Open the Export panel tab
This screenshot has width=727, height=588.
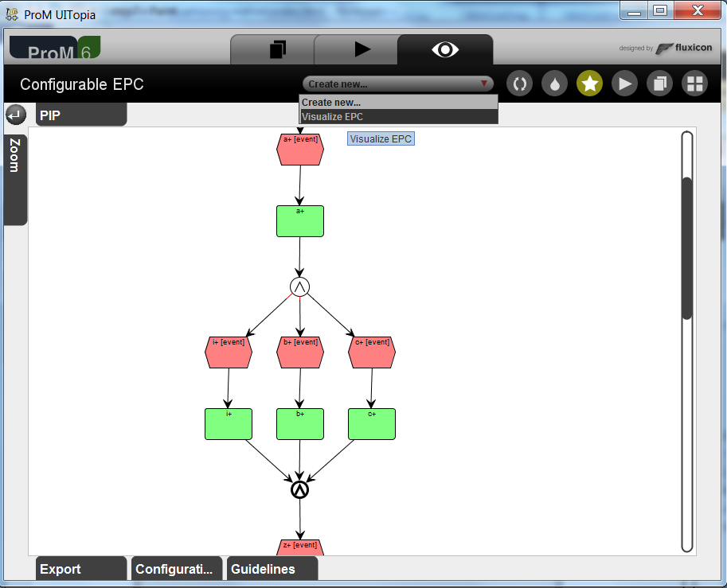point(81,569)
